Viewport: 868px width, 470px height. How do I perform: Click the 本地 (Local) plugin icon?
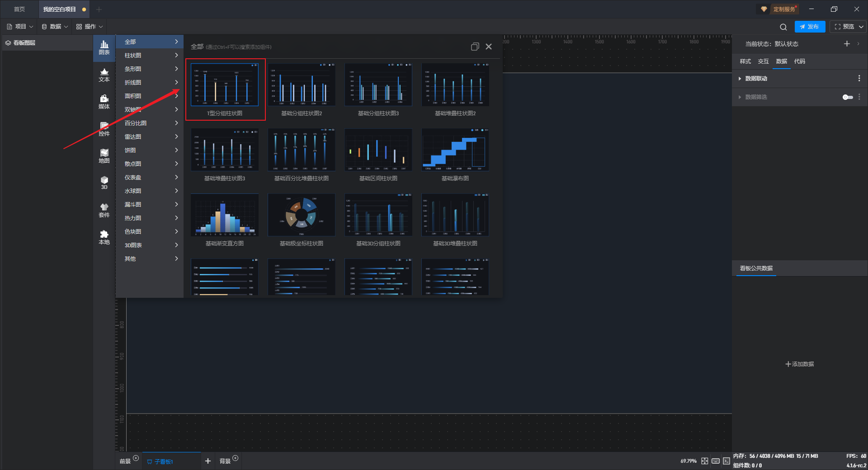click(x=104, y=237)
